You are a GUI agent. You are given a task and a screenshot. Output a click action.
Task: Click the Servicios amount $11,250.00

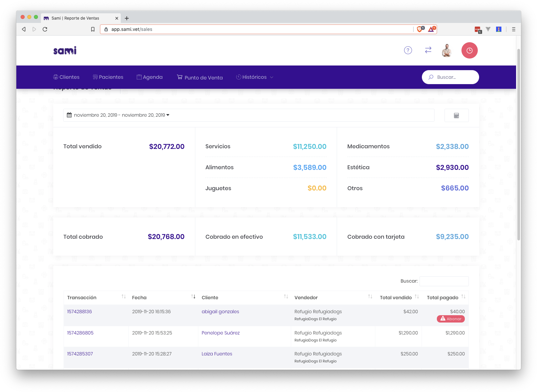click(x=310, y=147)
